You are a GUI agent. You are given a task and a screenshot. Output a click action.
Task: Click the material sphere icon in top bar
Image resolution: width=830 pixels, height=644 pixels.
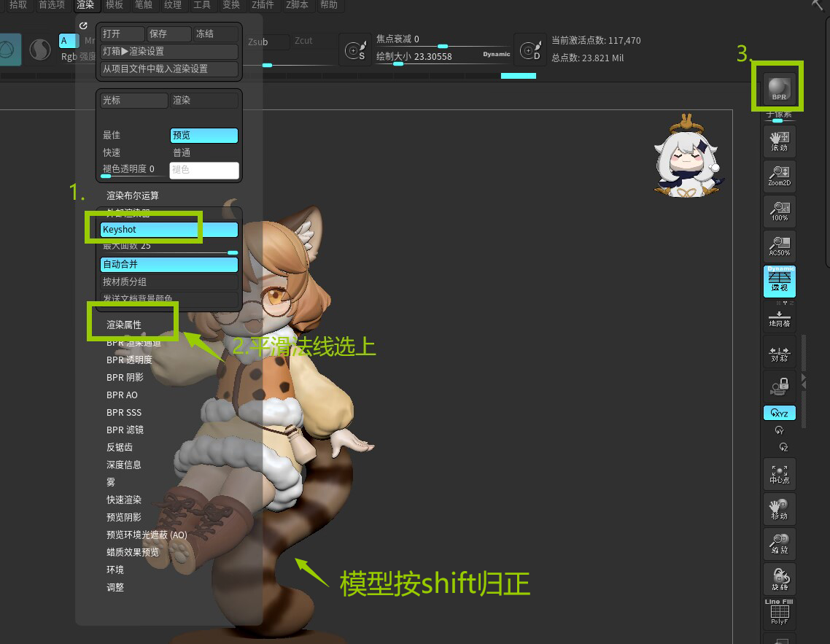[x=39, y=50]
